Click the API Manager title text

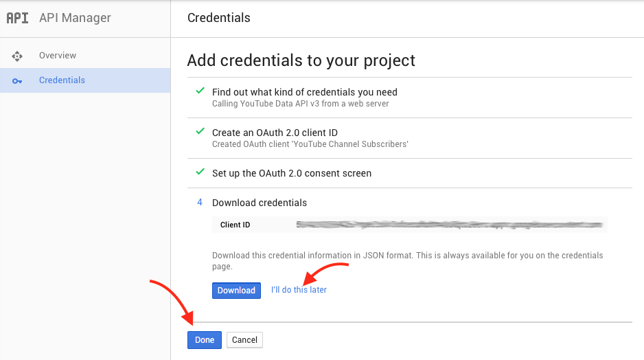[75, 18]
